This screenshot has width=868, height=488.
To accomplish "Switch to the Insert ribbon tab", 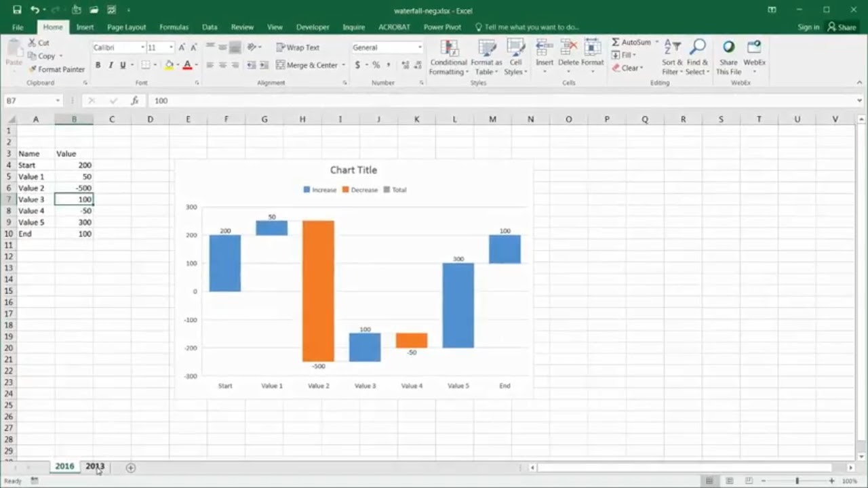I will point(85,27).
